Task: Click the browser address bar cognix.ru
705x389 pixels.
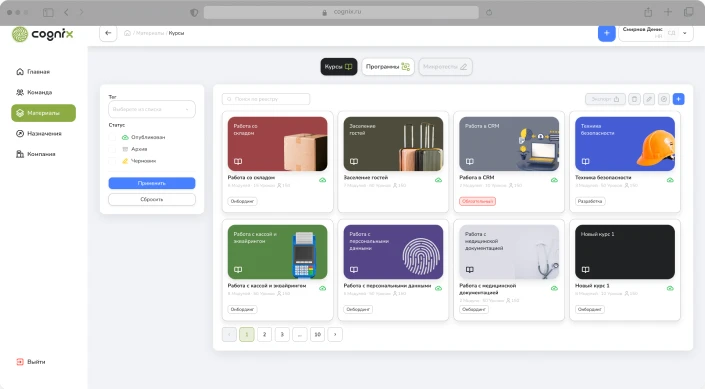Action: (x=341, y=12)
